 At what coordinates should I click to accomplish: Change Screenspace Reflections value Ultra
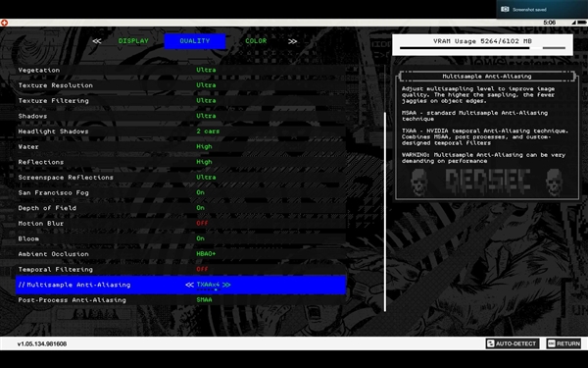[x=206, y=178]
